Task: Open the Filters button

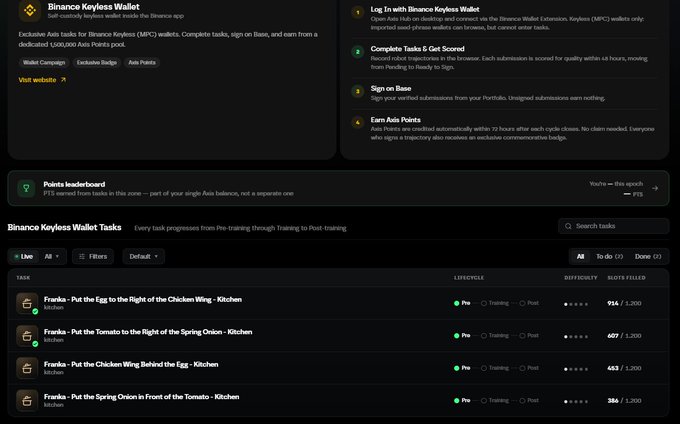Action: (93, 256)
